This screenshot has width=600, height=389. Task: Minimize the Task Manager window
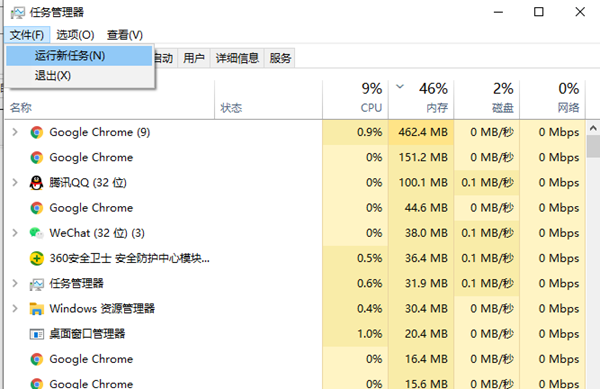pos(498,12)
